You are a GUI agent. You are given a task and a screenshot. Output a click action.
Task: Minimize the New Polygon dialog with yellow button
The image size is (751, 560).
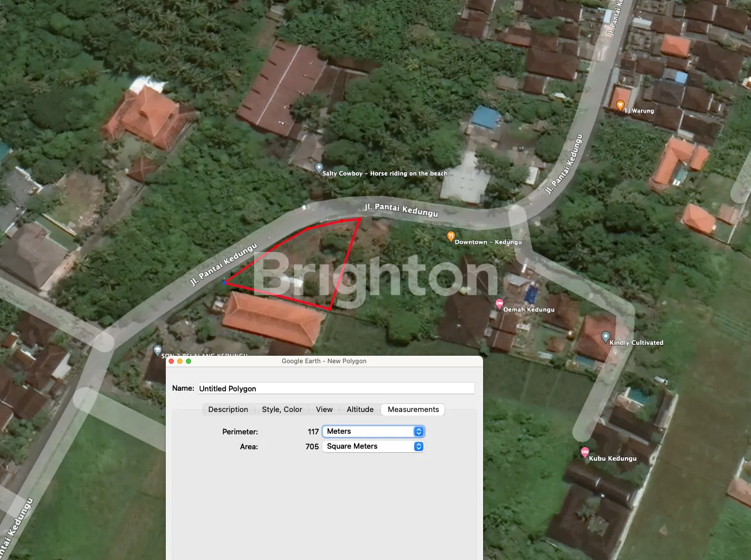tap(180, 361)
